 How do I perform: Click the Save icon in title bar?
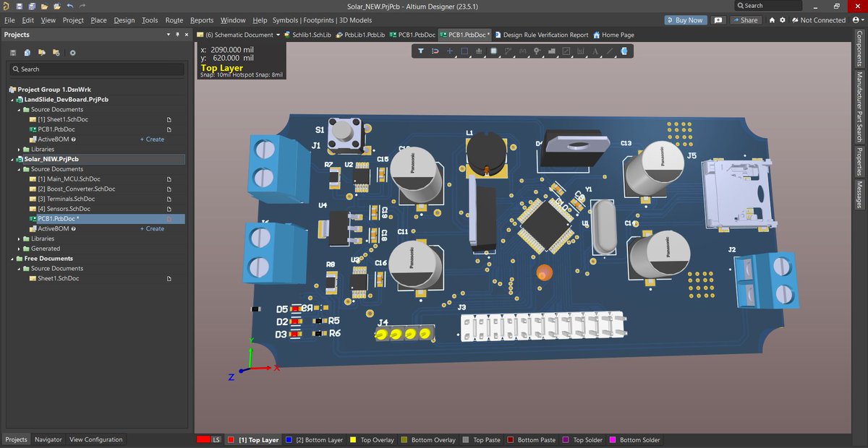(20, 5)
